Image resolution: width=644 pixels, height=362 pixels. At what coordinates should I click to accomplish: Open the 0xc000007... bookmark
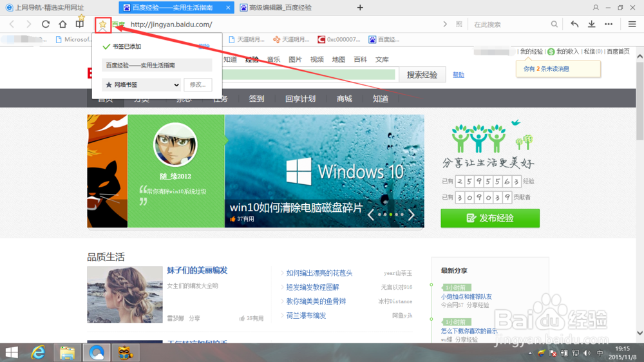pyautogui.click(x=339, y=39)
